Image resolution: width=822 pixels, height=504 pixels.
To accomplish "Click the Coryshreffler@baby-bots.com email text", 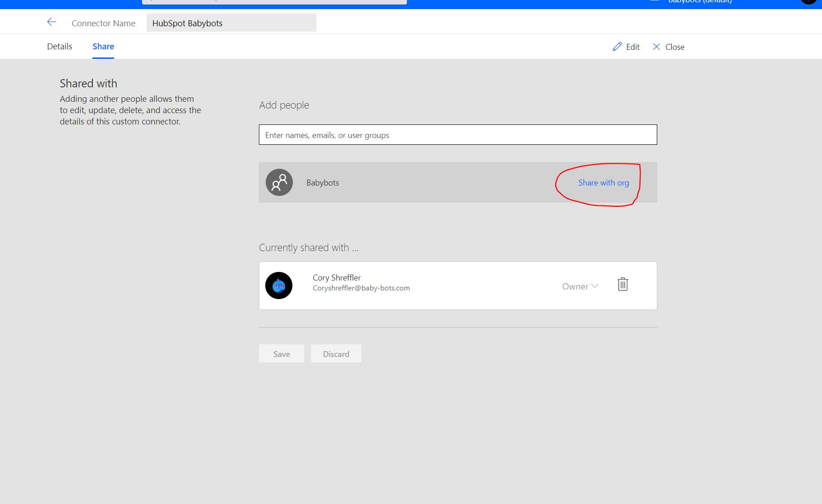I will (x=361, y=288).
